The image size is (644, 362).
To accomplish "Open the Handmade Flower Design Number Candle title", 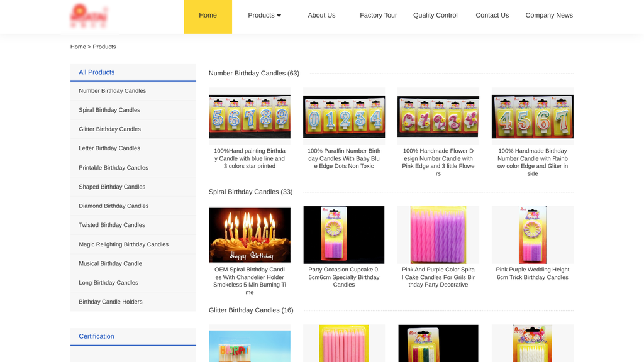I will coord(438,163).
